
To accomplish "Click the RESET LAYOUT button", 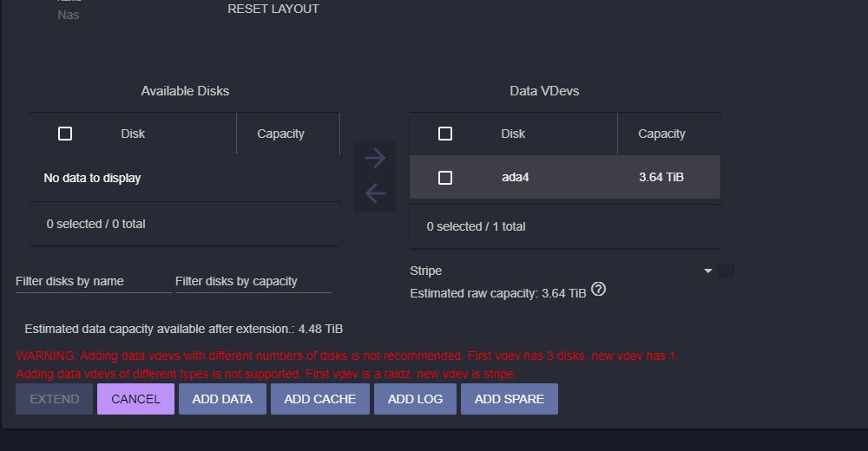I will (x=273, y=9).
